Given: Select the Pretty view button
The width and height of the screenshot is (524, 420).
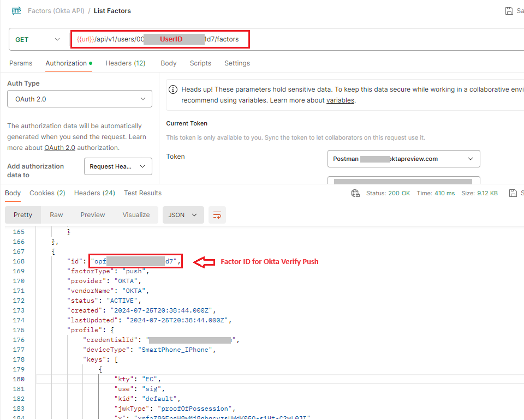Looking at the screenshot, I should [x=23, y=215].
